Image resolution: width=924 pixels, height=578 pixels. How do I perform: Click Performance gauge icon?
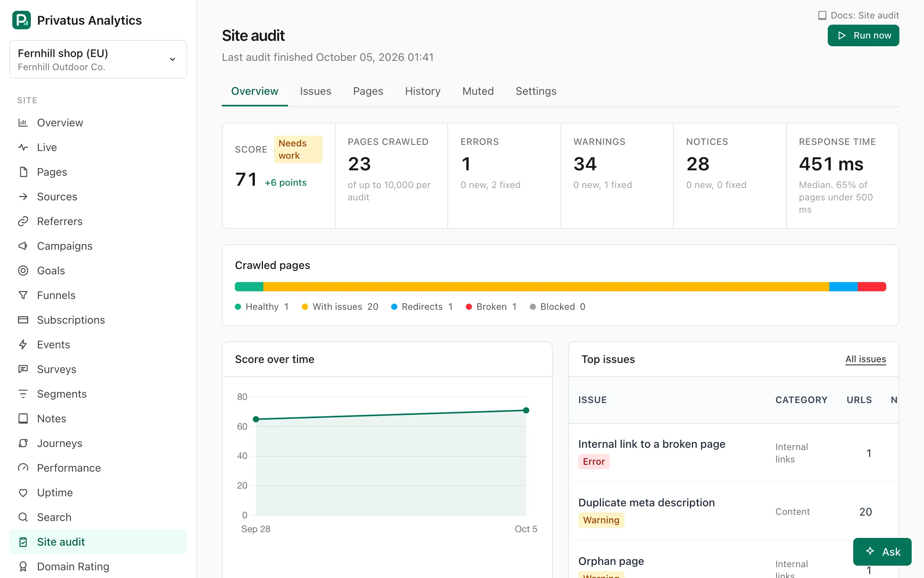[x=23, y=468]
